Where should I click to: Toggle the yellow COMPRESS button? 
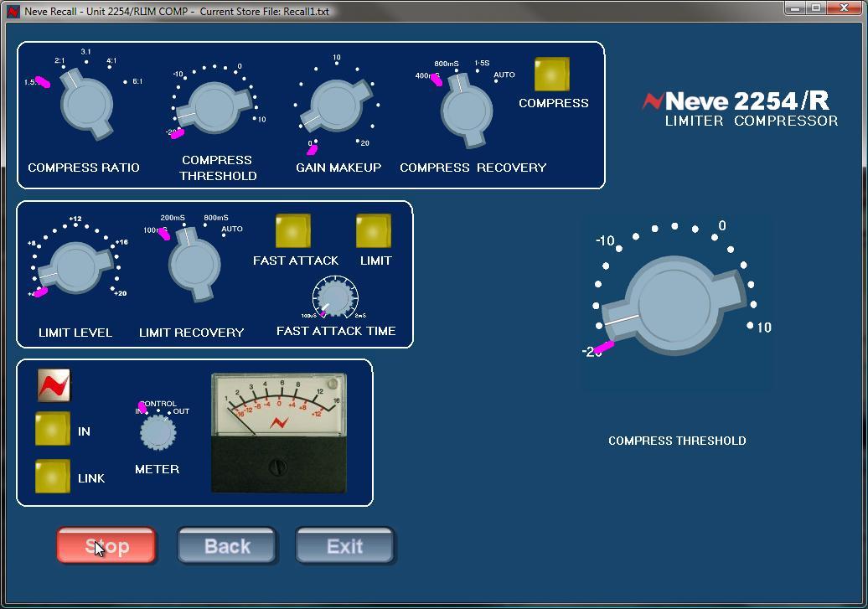click(x=552, y=75)
